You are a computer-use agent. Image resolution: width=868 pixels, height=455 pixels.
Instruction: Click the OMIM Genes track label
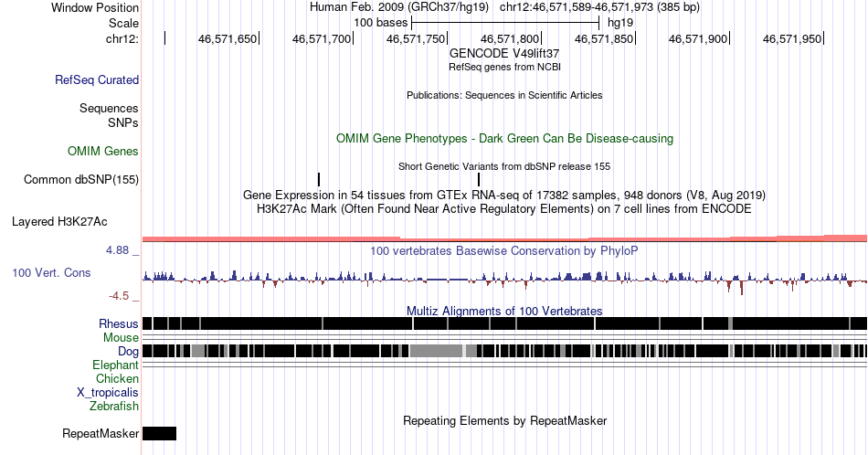(103, 151)
